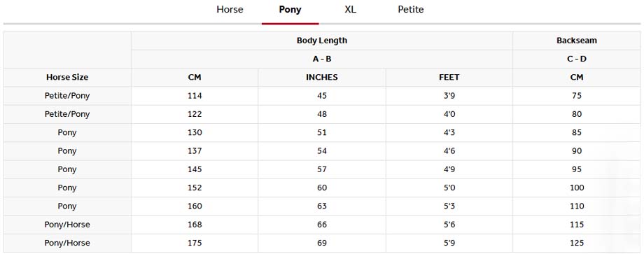
Task: Select the 114 cm body length cell
Action: pos(195,96)
